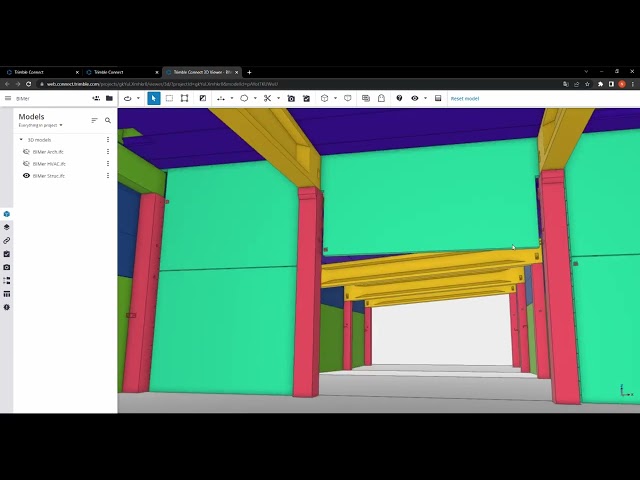Search models with the magnifier icon

(108, 120)
